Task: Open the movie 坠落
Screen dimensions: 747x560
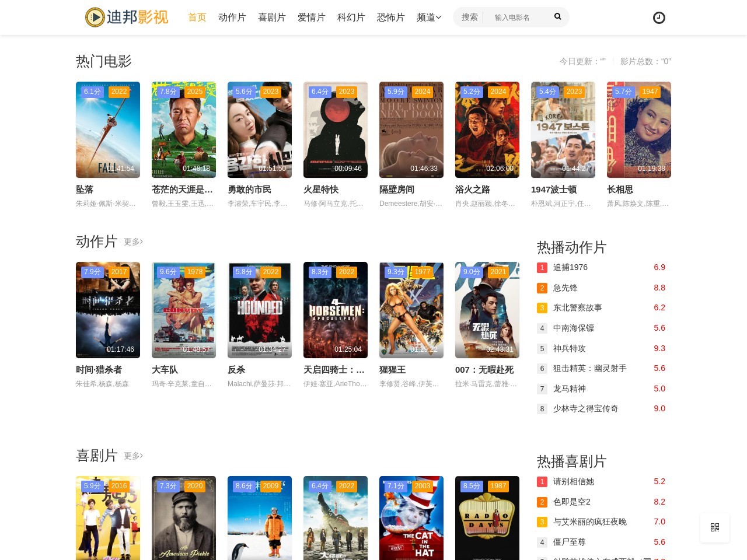Action: [x=83, y=190]
